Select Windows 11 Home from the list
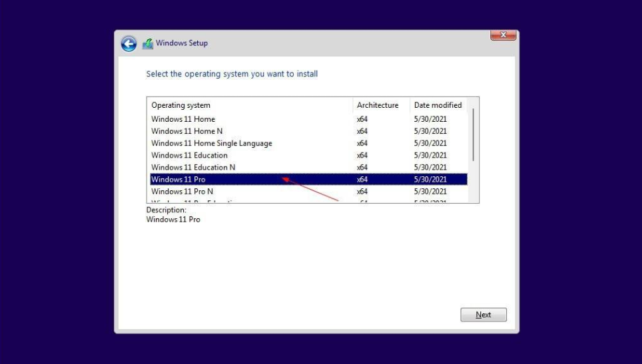 click(x=183, y=119)
